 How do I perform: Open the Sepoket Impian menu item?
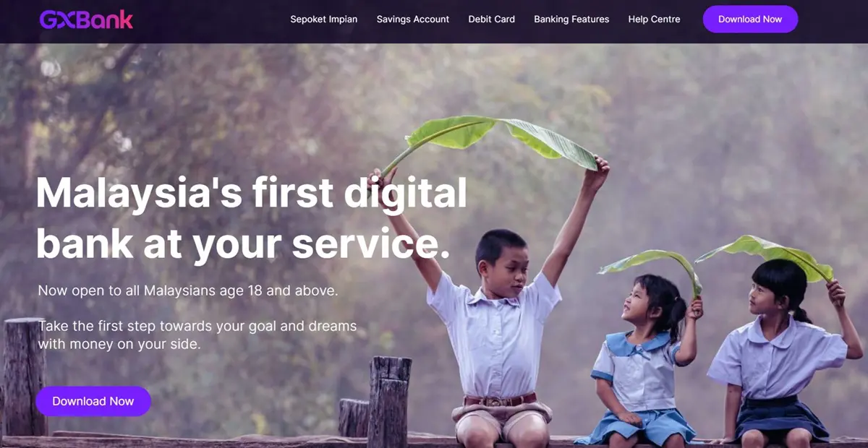pos(324,20)
